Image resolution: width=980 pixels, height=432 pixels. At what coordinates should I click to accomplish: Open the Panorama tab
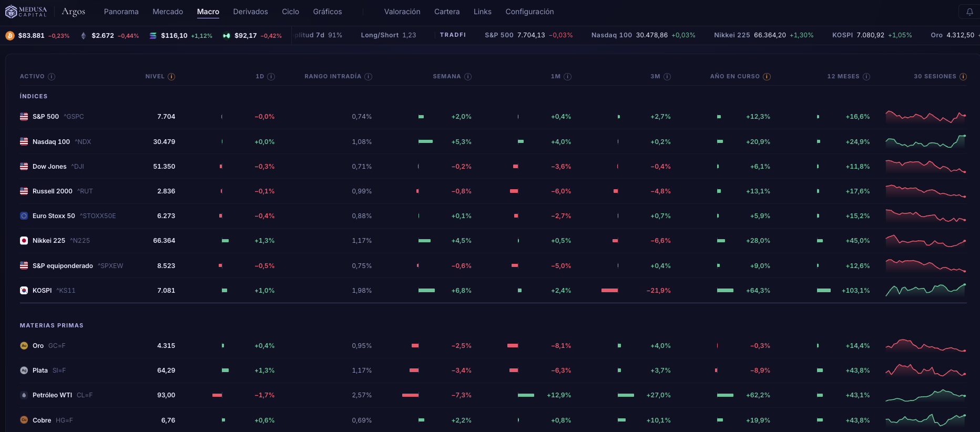pyautogui.click(x=121, y=12)
